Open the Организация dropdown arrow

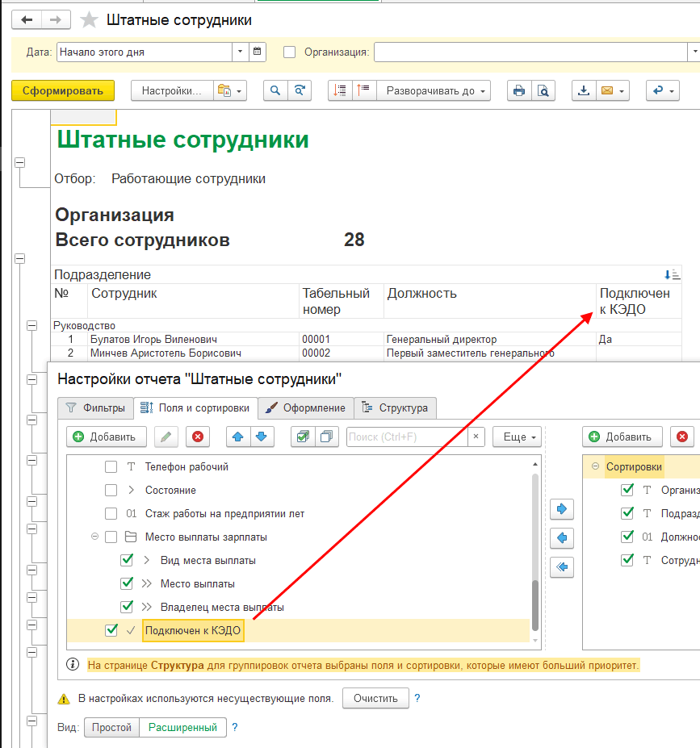(x=694, y=52)
